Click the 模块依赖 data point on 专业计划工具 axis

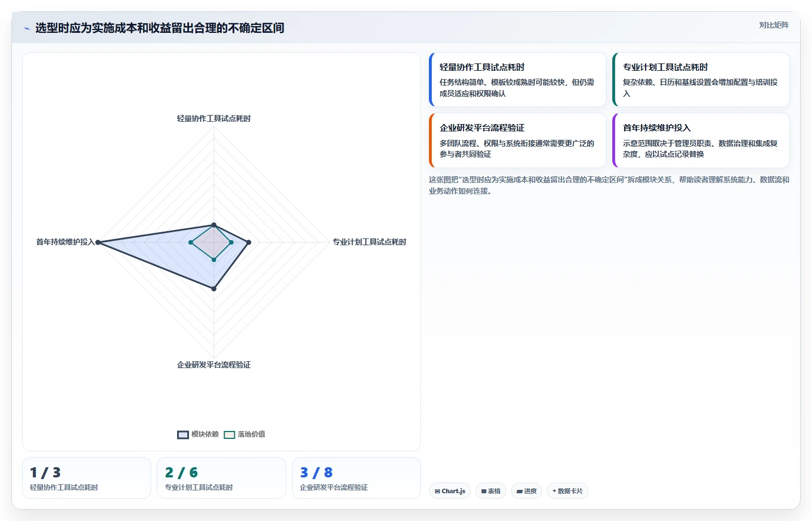(x=248, y=242)
